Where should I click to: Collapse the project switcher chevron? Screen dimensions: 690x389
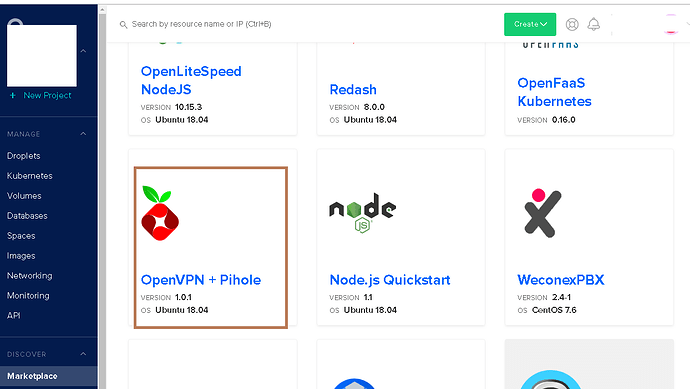tap(83, 51)
